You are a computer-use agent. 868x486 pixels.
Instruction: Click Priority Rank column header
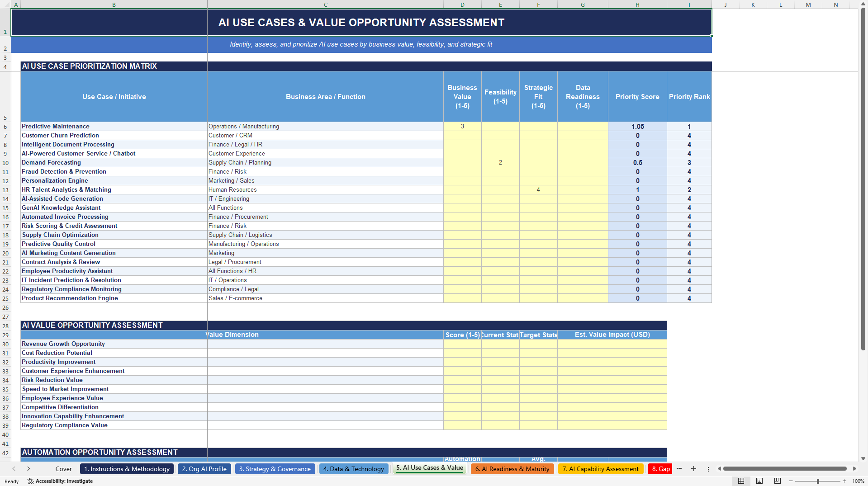point(689,97)
